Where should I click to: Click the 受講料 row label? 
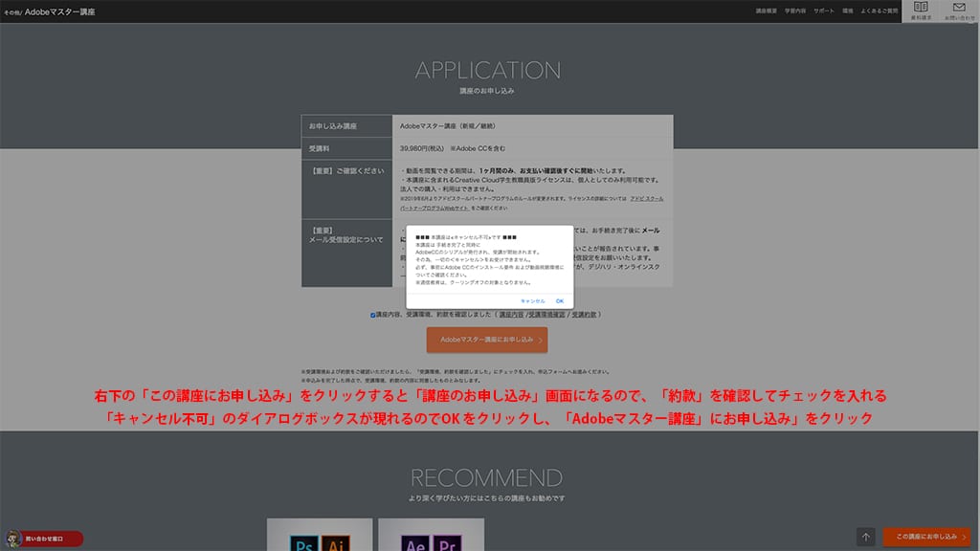click(x=319, y=148)
